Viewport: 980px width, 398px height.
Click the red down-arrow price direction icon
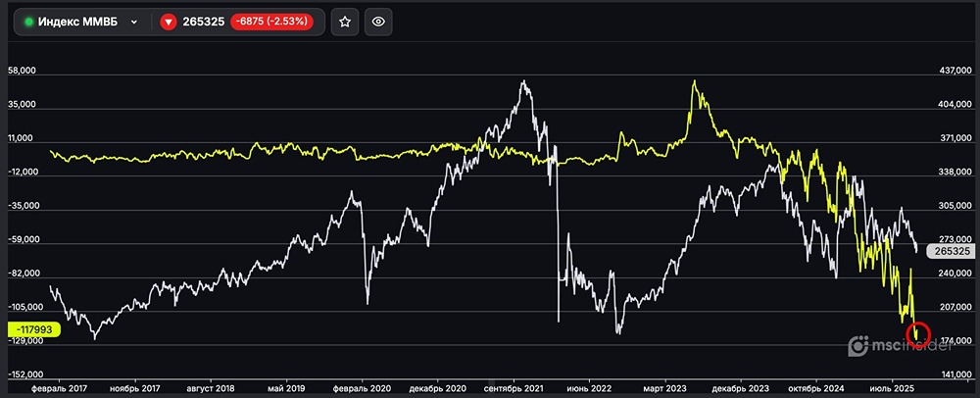click(169, 22)
